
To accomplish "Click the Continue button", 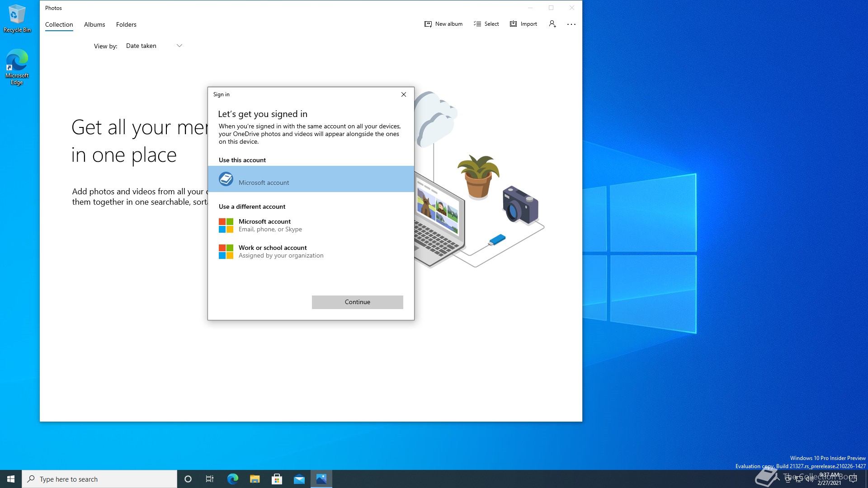I will (x=358, y=302).
